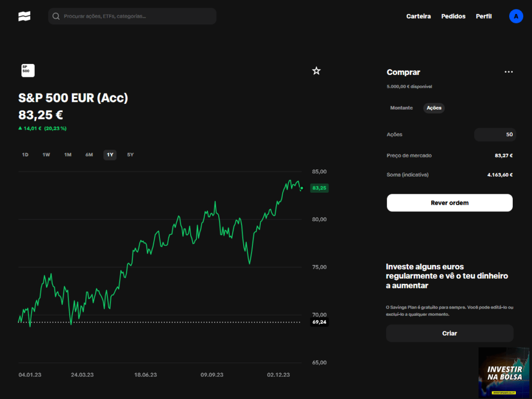The image size is (532, 399).
Task: Switch to the Ações tab
Action: click(434, 108)
